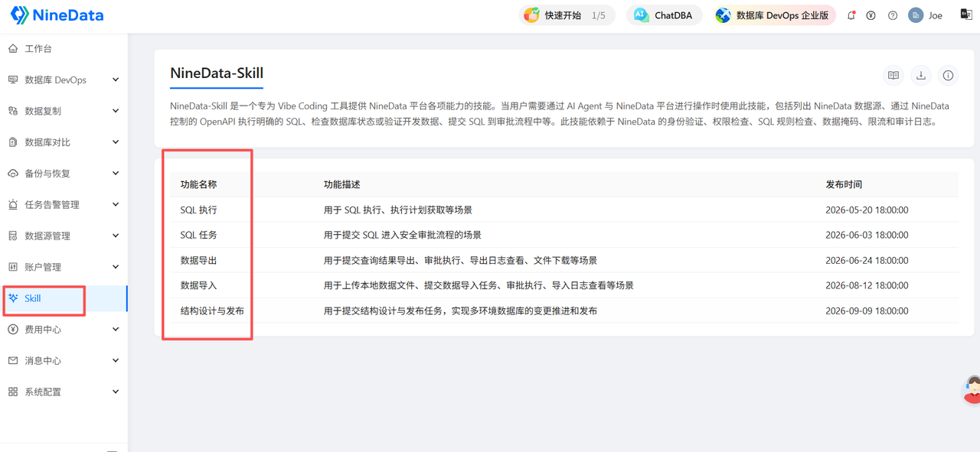The height and width of the screenshot is (452, 980).
Task: Click the 账户管理 sidebar icon
Action: pyautogui.click(x=13, y=267)
